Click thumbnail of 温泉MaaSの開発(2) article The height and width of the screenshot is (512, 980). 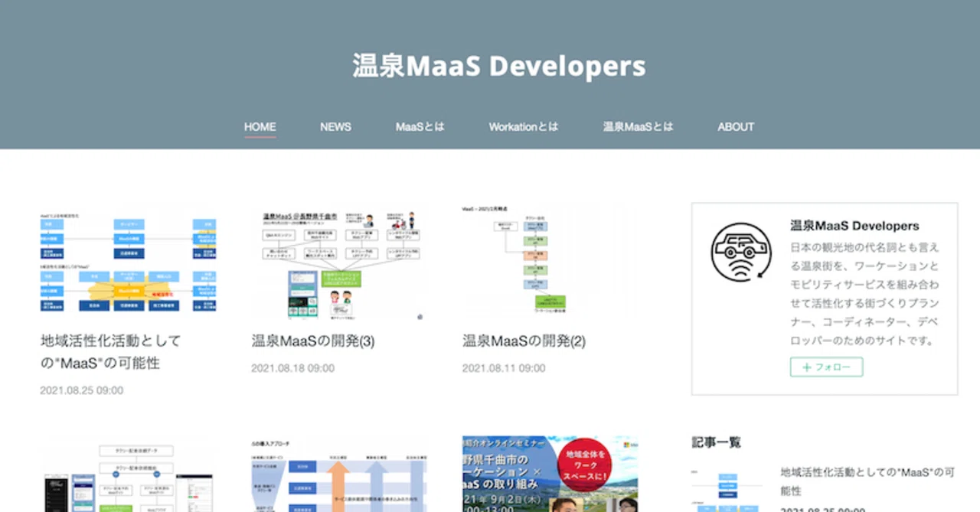[x=550, y=261]
